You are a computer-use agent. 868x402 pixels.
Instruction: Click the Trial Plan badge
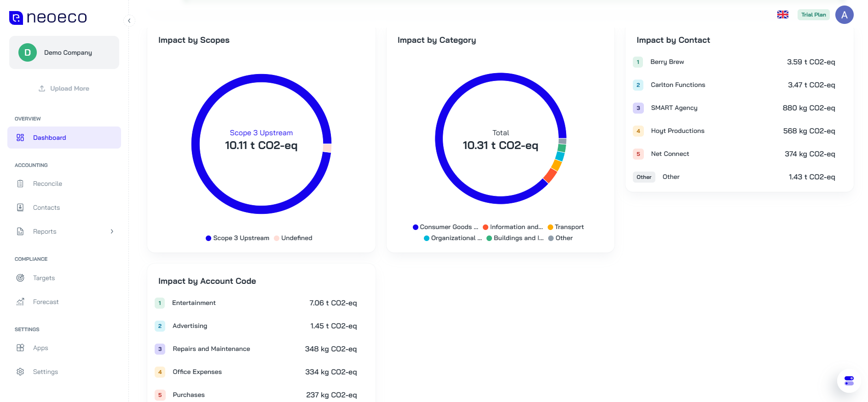pyautogui.click(x=814, y=15)
